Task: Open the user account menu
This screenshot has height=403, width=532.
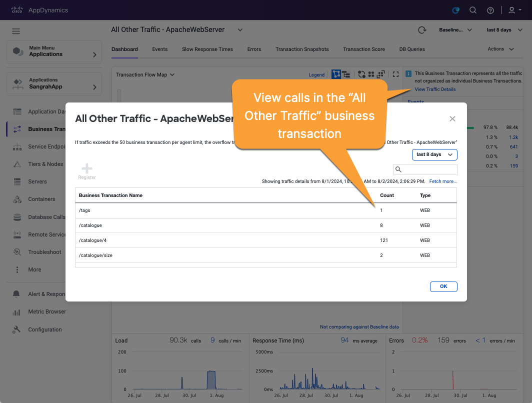Action: (514, 10)
